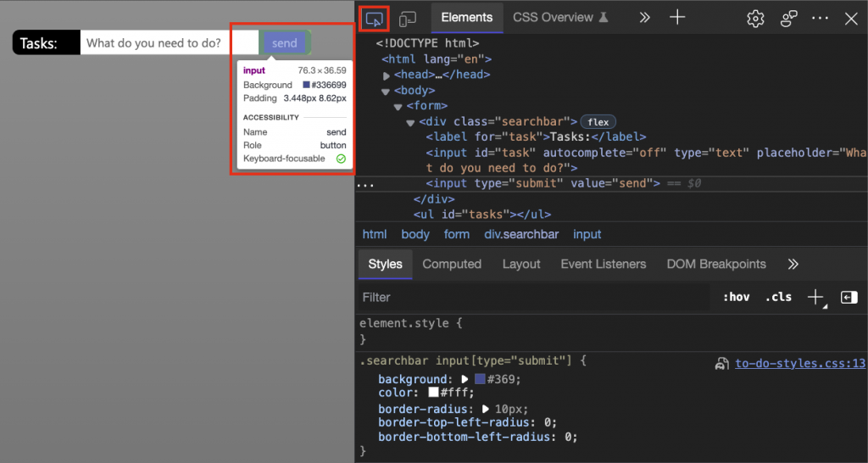The image size is (868, 463).
Task: Select the label for task DOM line
Action: [536, 137]
